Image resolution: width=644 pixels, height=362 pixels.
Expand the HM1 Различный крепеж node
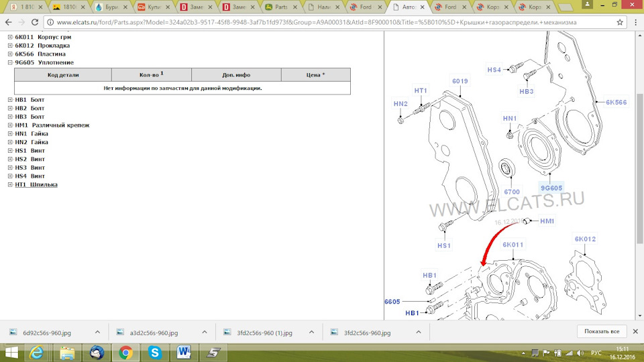click(10, 125)
